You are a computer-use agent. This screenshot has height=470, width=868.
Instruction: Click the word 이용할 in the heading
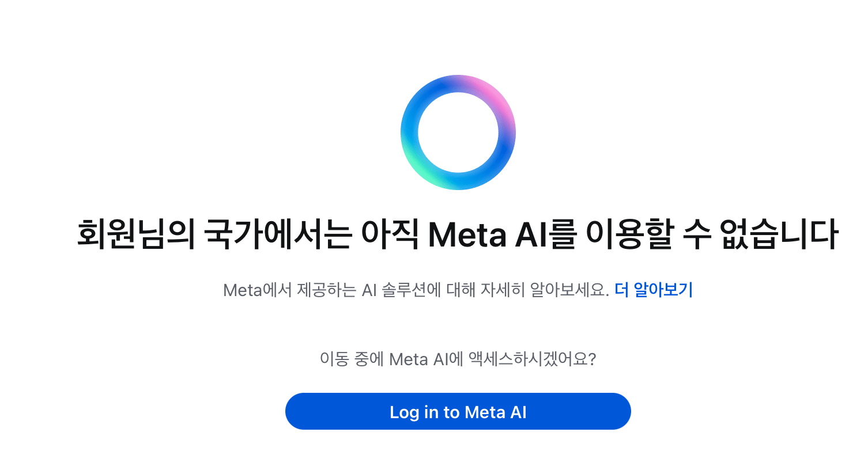(x=630, y=234)
